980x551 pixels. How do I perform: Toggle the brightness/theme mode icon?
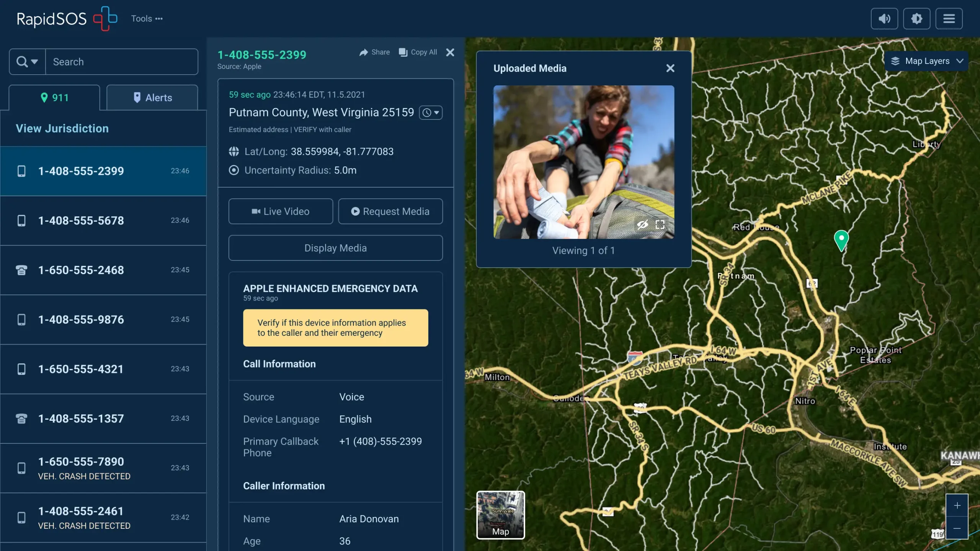click(x=916, y=18)
